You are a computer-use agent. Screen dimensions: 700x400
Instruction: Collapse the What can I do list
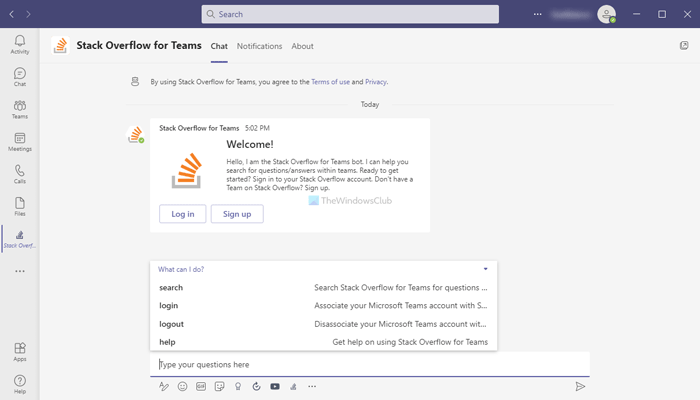point(485,269)
